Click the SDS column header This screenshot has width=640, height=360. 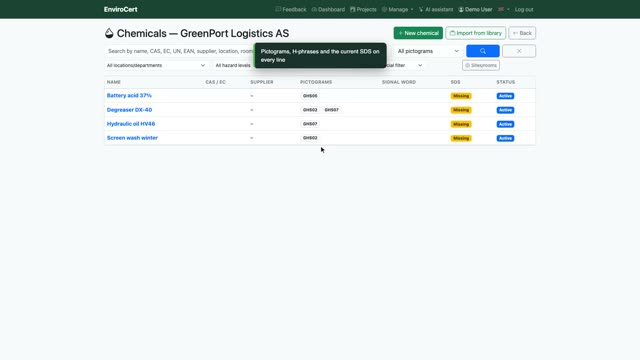(456, 82)
